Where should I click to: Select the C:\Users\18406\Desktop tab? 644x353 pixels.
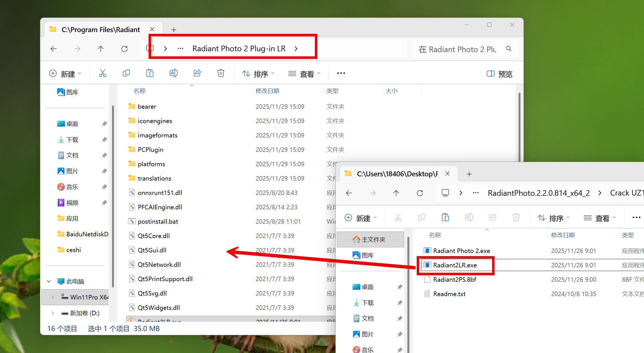tap(397, 174)
